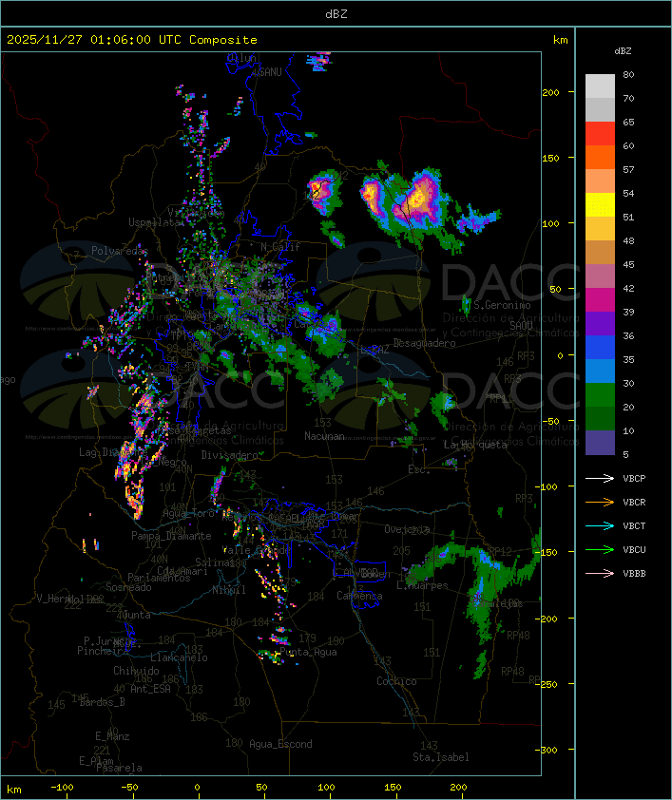
Task: Click the L.Huarpes place label
Action: point(422,585)
